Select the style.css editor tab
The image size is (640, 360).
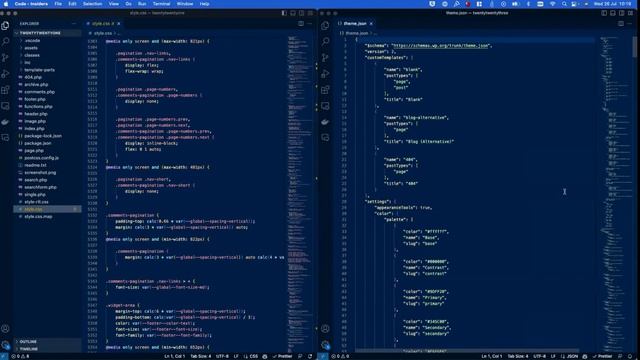pos(103,24)
